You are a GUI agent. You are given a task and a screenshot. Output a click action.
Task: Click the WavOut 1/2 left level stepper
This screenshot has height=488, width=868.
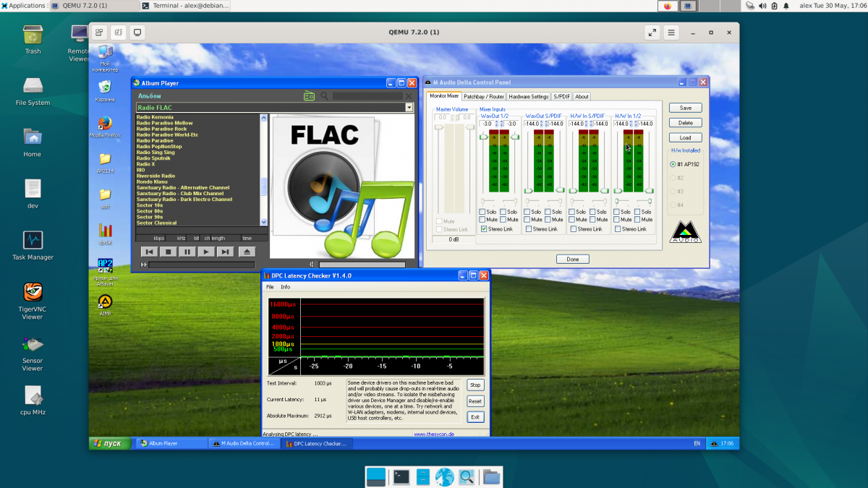[x=496, y=124]
